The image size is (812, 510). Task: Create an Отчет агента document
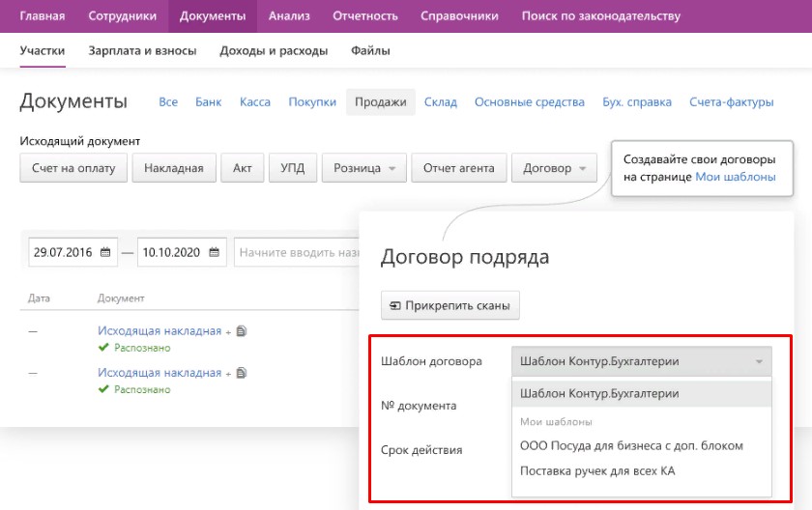(x=459, y=168)
